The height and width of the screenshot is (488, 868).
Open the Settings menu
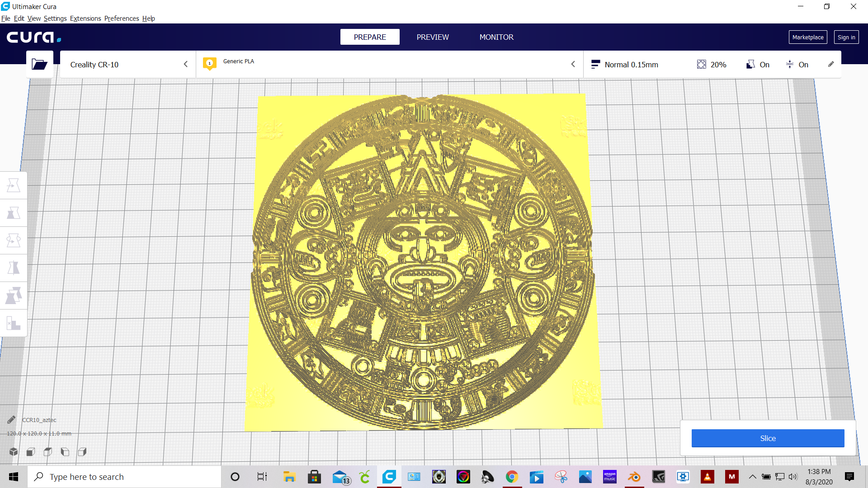coord(55,19)
